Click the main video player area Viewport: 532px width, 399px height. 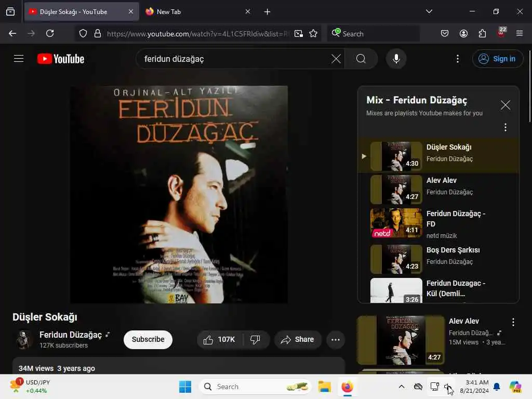pyautogui.click(x=179, y=194)
